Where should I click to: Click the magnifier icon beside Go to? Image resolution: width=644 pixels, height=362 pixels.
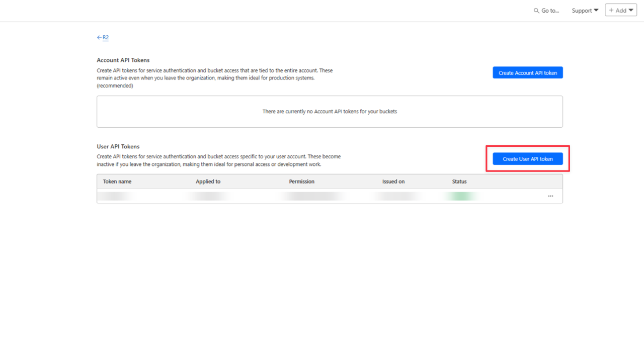click(536, 11)
